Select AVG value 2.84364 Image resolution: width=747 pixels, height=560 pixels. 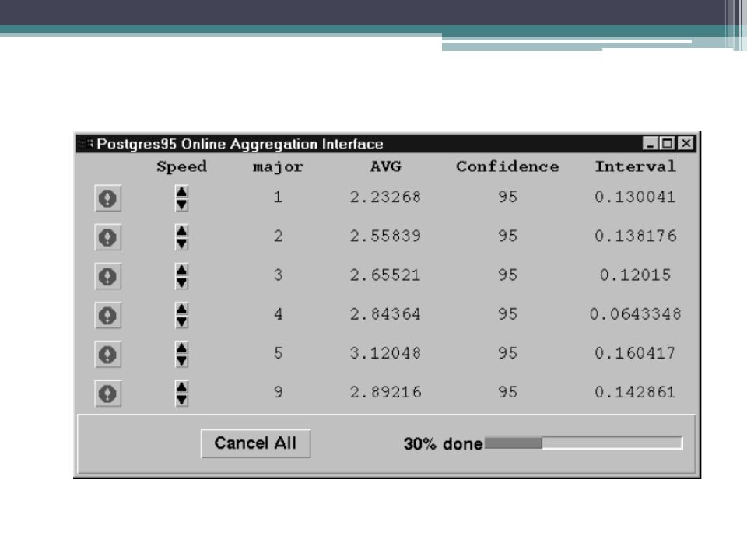pos(385,314)
